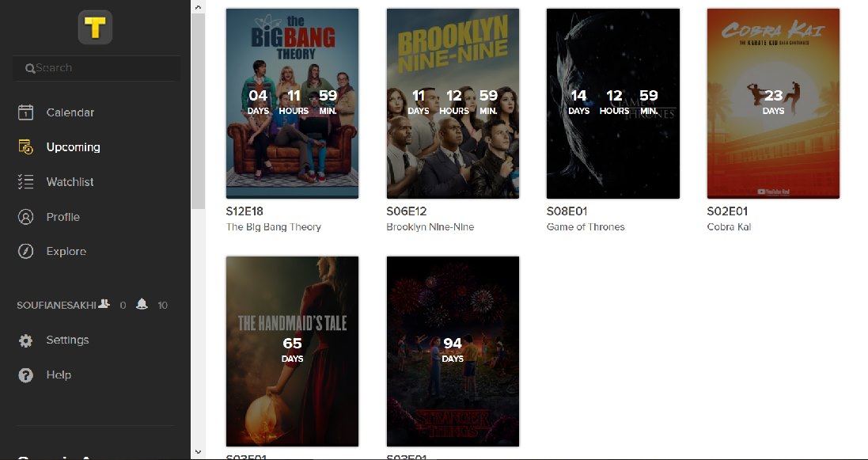Viewport: 868px width, 460px height.
Task: Click the Stranger Things poster
Action: point(453,352)
